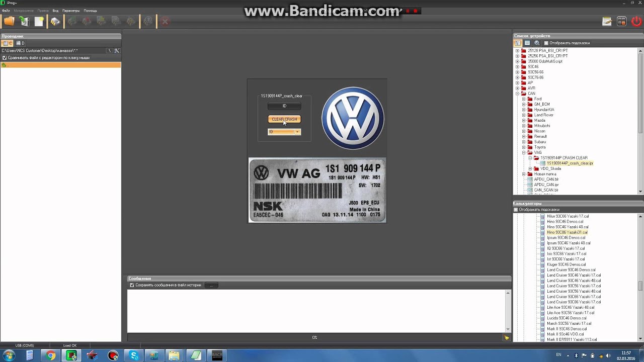Click the explorer path field

point(53,50)
